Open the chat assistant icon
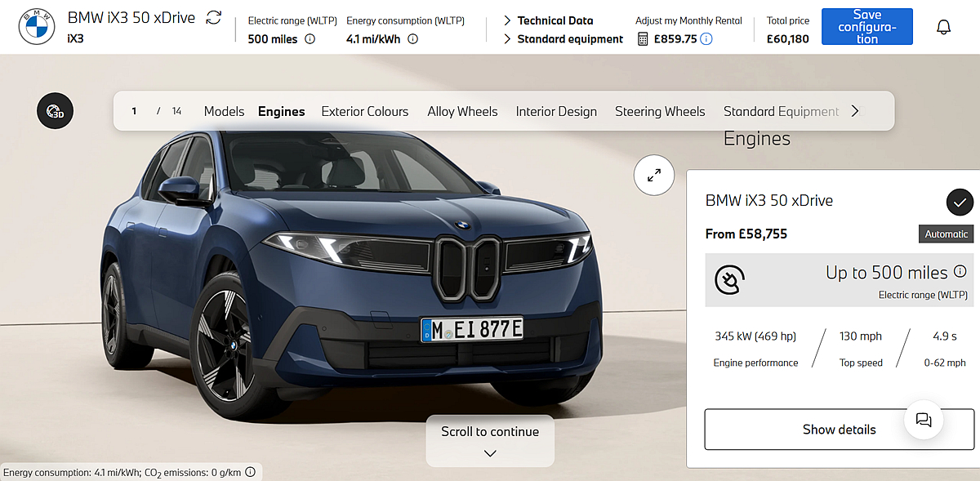This screenshot has height=481, width=980. pyautogui.click(x=924, y=420)
